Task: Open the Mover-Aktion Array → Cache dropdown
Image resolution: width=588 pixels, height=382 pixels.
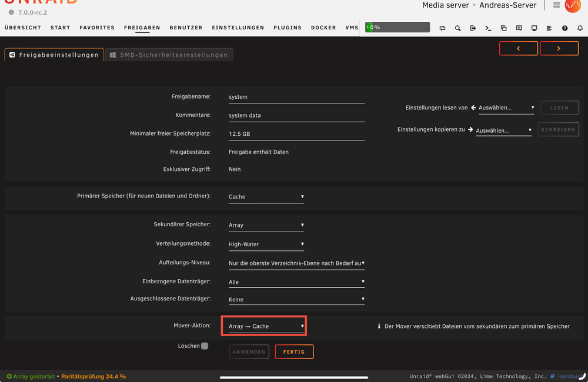Action: click(x=266, y=326)
